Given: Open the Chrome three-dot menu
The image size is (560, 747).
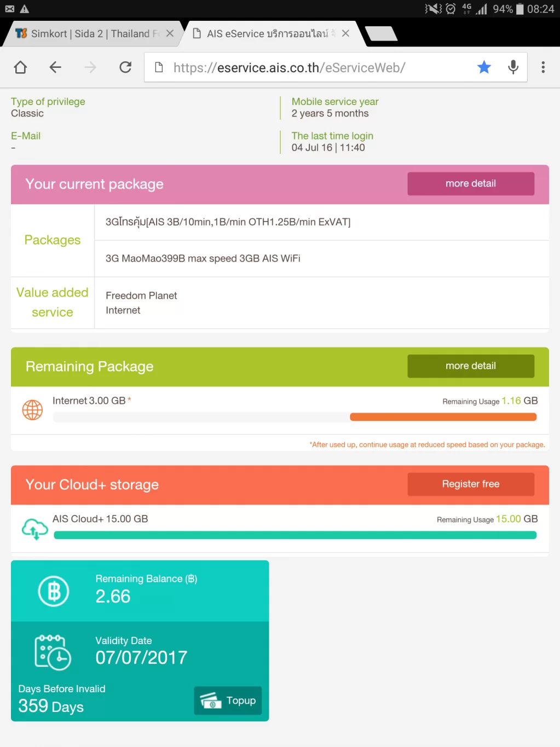Looking at the screenshot, I should tap(543, 67).
